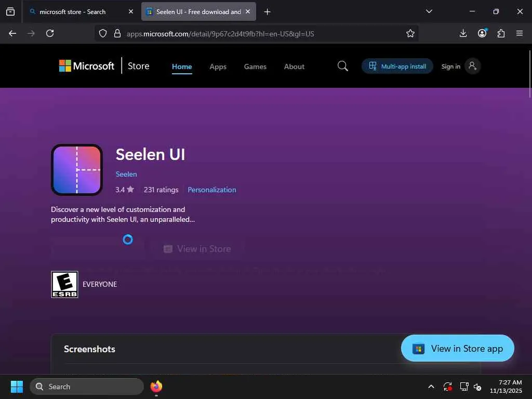Open the Store search magnifier
Viewport: 532px width, 399px height.
click(x=343, y=66)
